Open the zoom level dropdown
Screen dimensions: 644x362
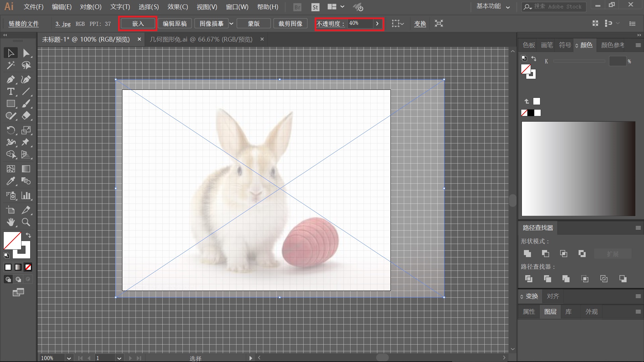click(x=69, y=358)
